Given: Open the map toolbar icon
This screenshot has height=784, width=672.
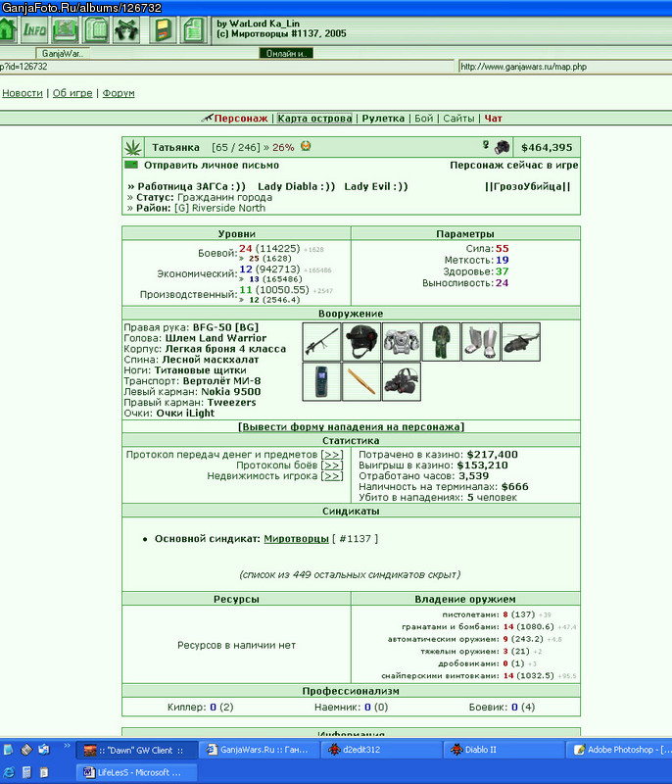Looking at the screenshot, I should click(x=65, y=30).
